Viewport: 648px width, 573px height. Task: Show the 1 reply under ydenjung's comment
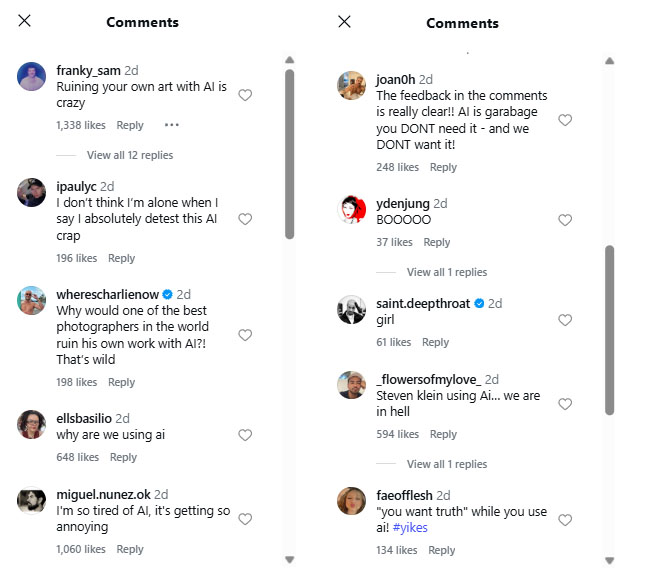pyautogui.click(x=447, y=272)
